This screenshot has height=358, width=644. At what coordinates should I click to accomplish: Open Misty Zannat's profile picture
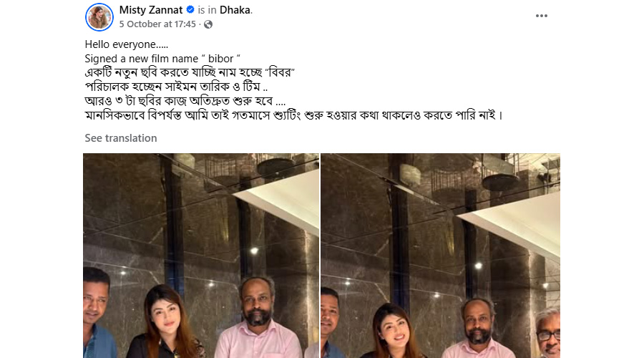tap(99, 17)
